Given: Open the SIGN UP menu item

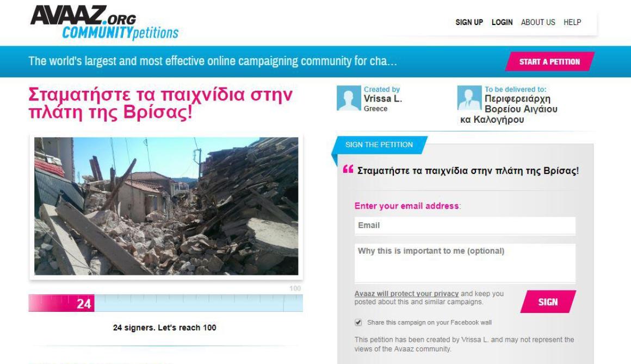Looking at the screenshot, I should coord(469,22).
